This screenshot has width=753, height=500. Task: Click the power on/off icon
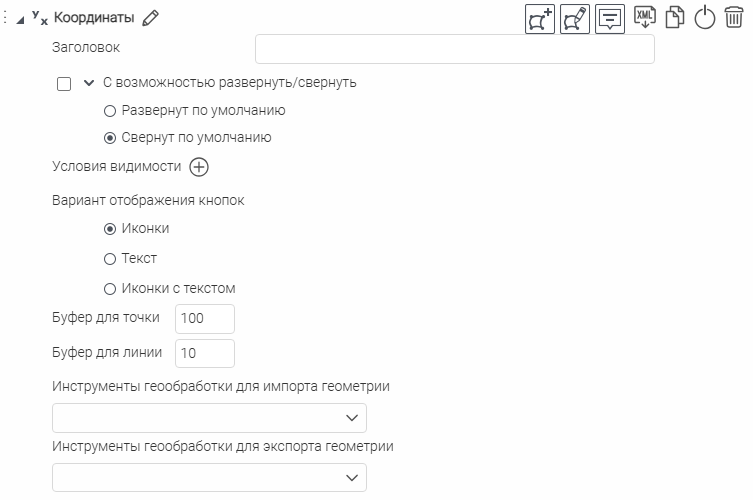(705, 18)
